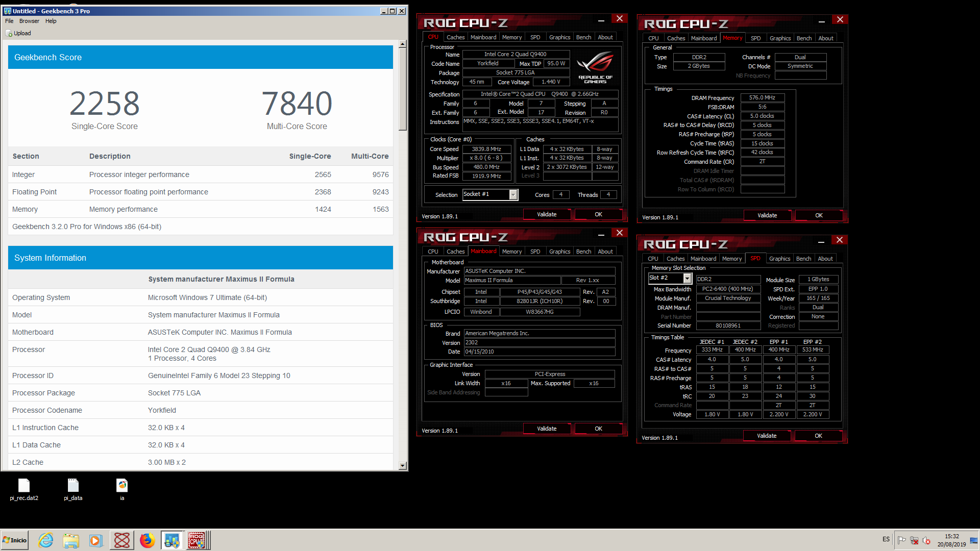
Task: Click the ES language indicator
Action: coord(886,539)
